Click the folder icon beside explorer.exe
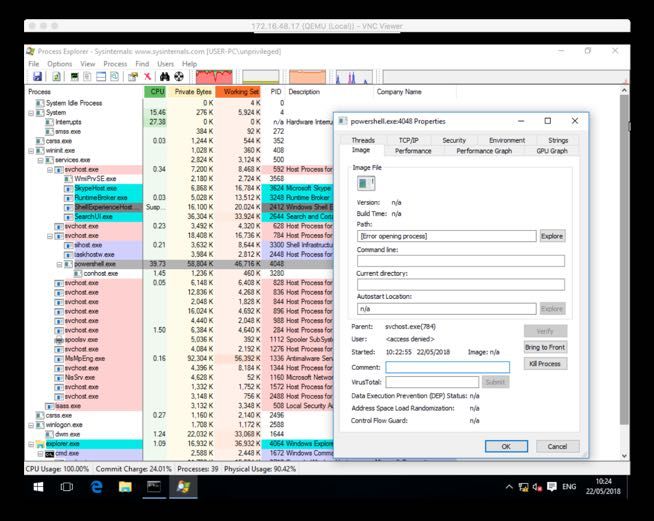 pyautogui.click(x=40, y=444)
